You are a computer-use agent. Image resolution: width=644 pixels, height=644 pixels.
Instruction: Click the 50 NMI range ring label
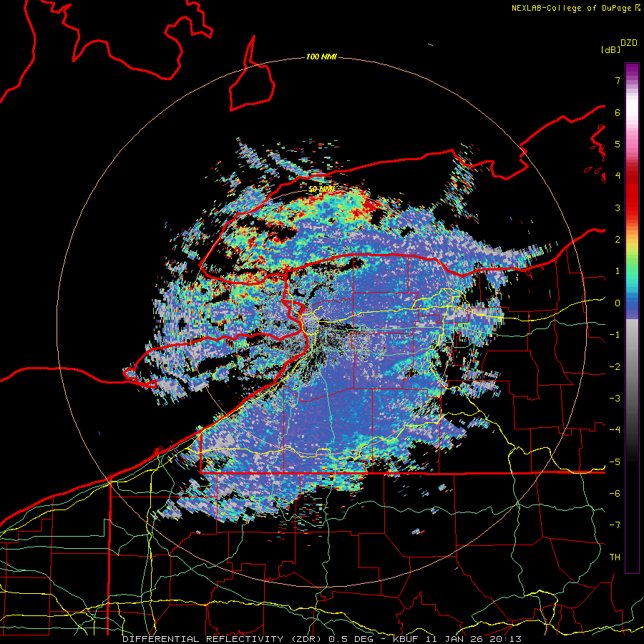click(x=321, y=189)
